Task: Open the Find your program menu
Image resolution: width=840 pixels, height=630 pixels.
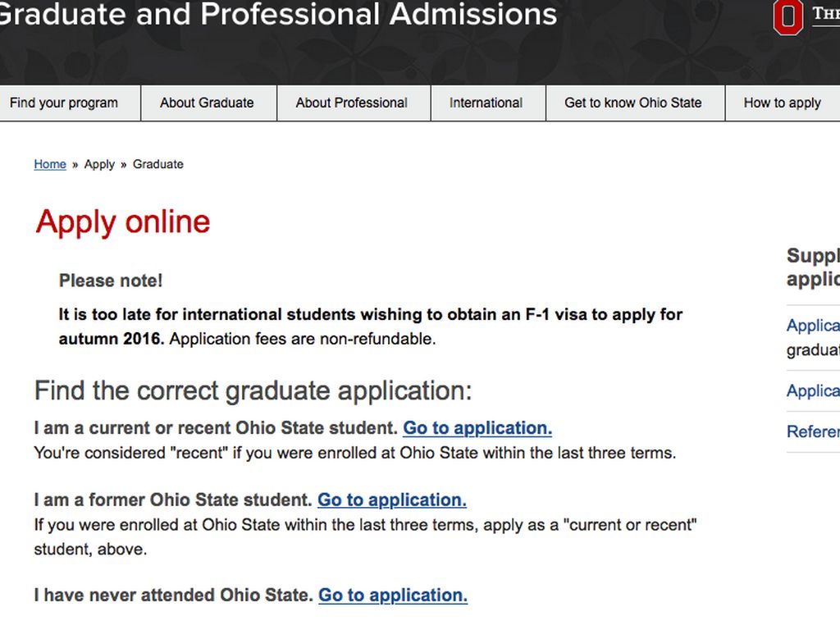Action: pyautogui.click(x=64, y=103)
